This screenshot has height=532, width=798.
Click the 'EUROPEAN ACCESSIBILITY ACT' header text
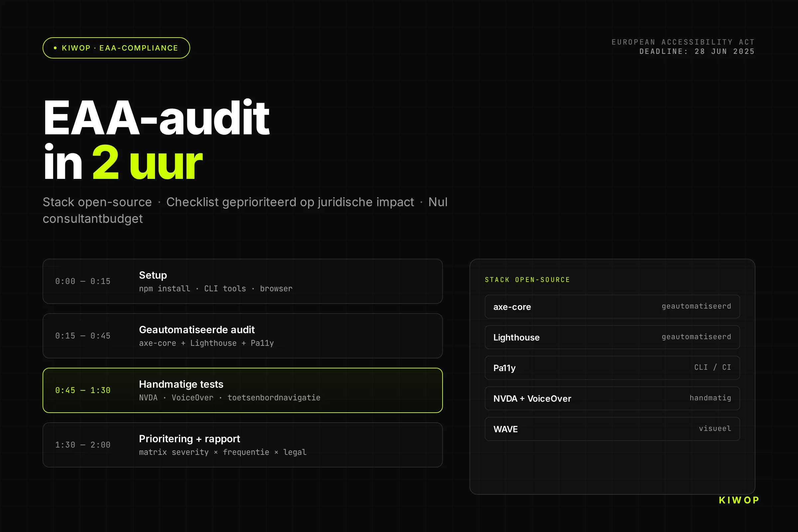coord(683,42)
